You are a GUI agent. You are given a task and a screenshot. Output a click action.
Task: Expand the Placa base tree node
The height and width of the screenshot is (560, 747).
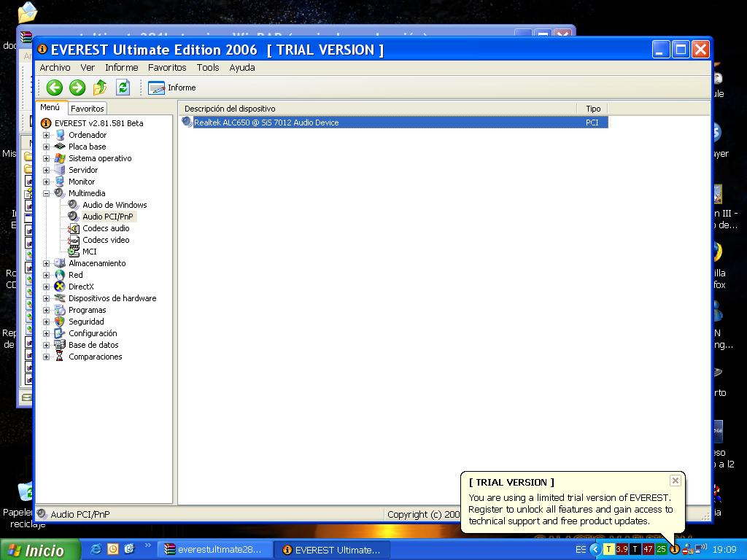47,147
